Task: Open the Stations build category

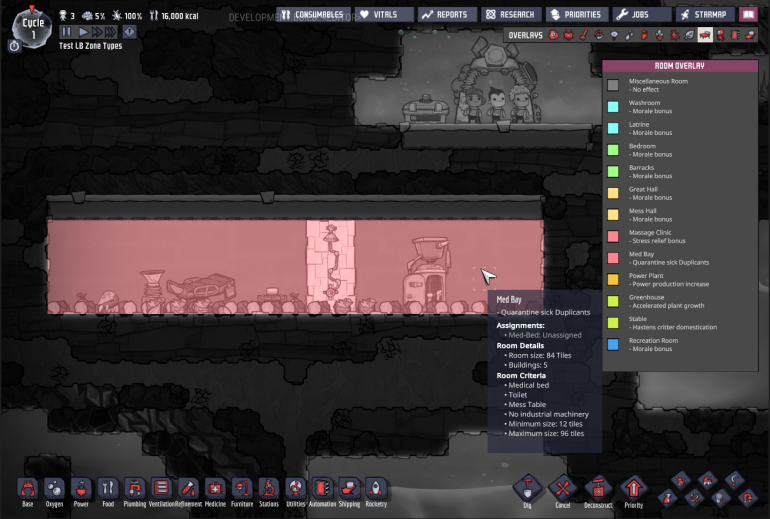Action: click(268, 489)
